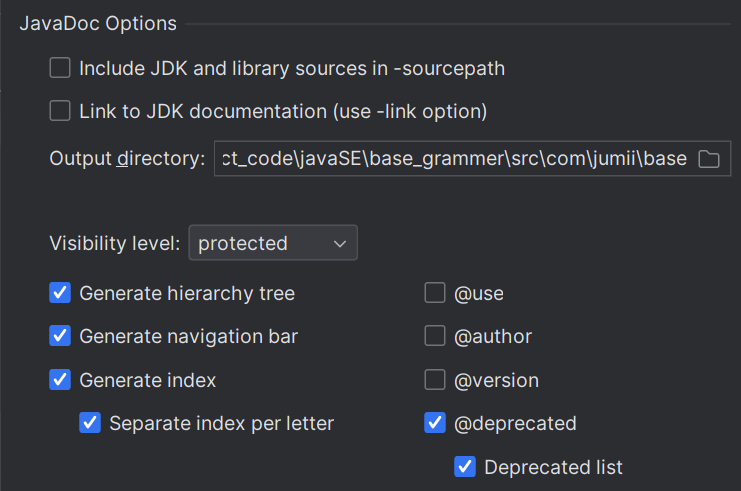
Task: Click the '(use -link option)' label text
Action: pos(410,111)
